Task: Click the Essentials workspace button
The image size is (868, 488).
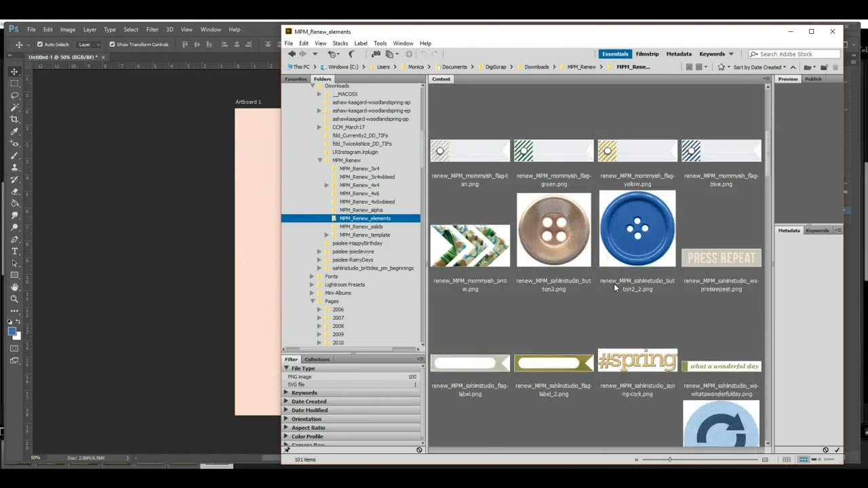Action: pyautogui.click(x=615, y=54)
